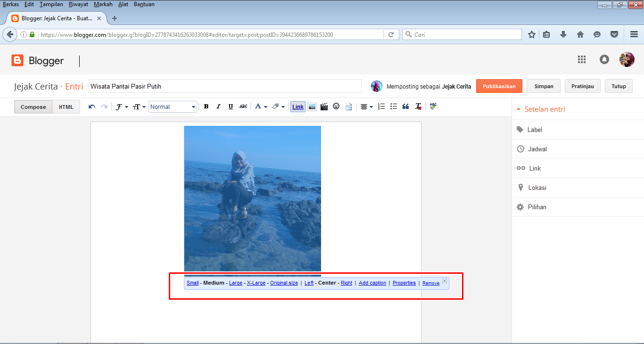
Task: Click the Publikasikan button
Action: [499, 86]
